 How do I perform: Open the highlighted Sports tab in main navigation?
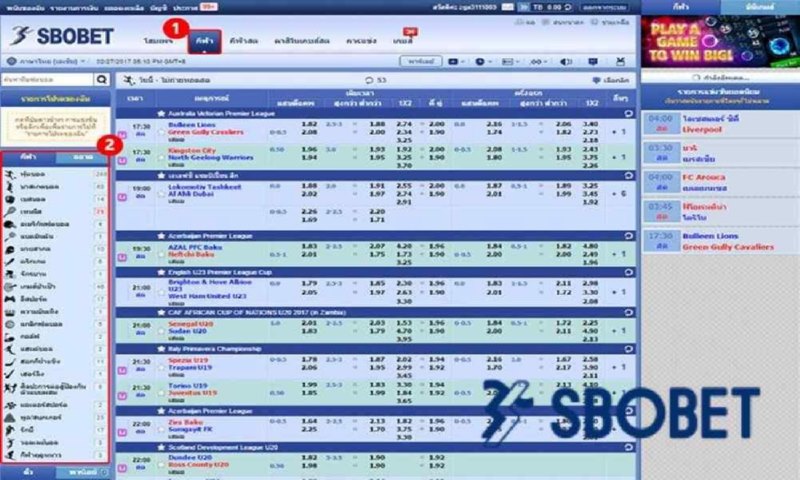click(205, 41)
